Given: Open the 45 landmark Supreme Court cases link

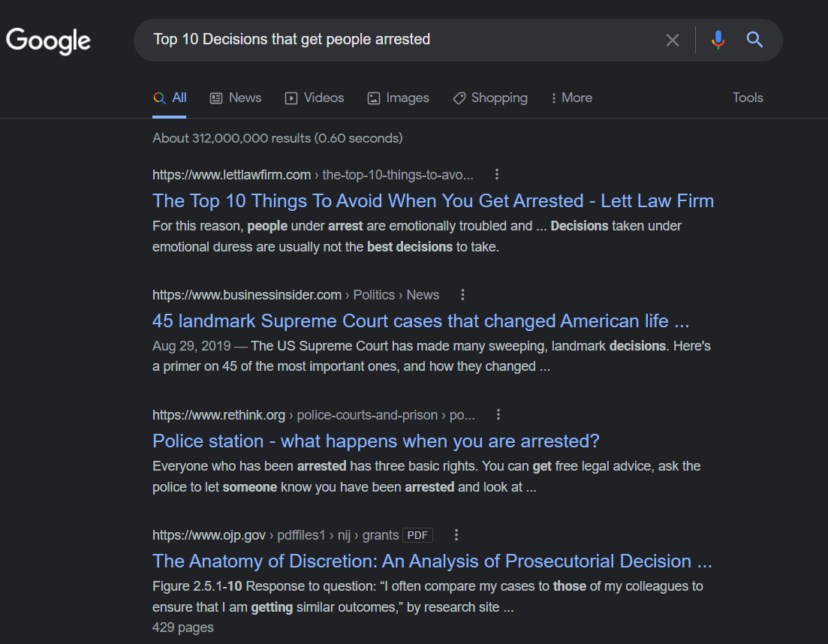Looking at the screenshot, I should [x=420, y=321].
